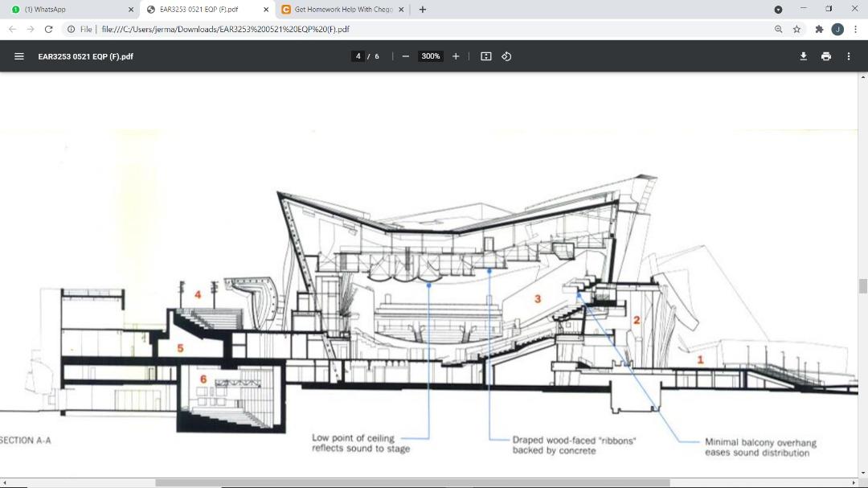Viewport: 868px width, 488px height.
Task: Go back to previous page in browser
Action: (x=12, y=30)
